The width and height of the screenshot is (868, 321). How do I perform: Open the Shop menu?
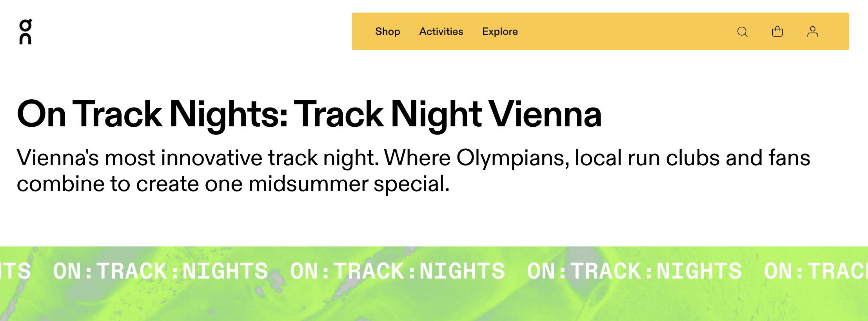387,31
